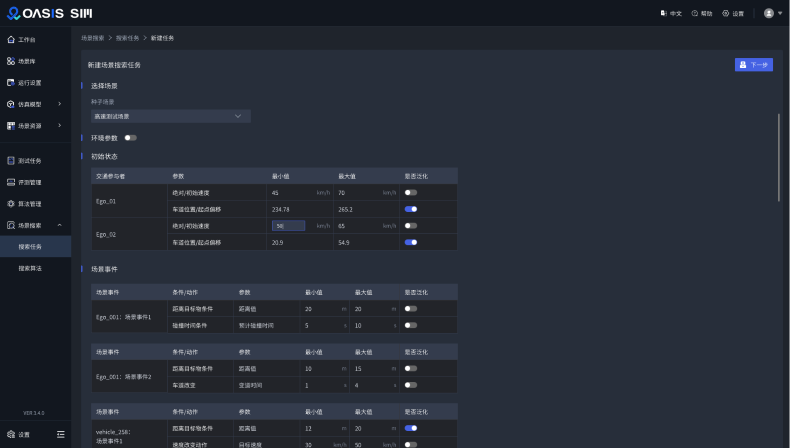The image size is (790, 448).
Task: Toggle the 环境参数 switch
Action: [x=130, y=137]
